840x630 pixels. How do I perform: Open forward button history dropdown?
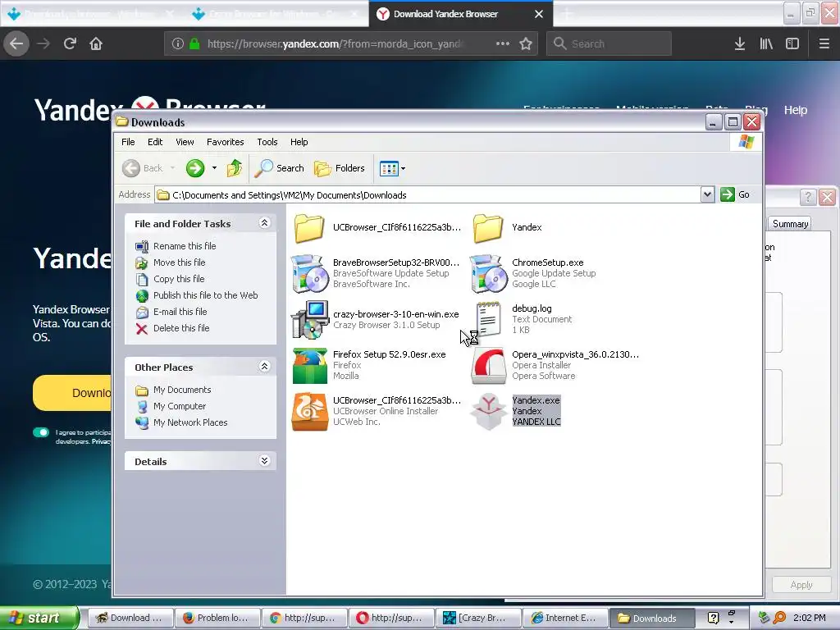point(214,168)
